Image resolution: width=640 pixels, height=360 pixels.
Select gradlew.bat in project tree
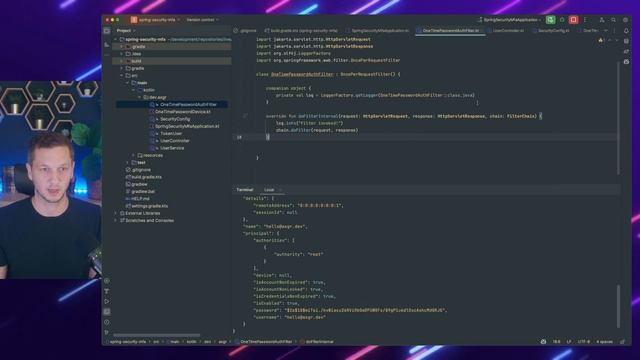pyautogui.click(x=143, y=191)
